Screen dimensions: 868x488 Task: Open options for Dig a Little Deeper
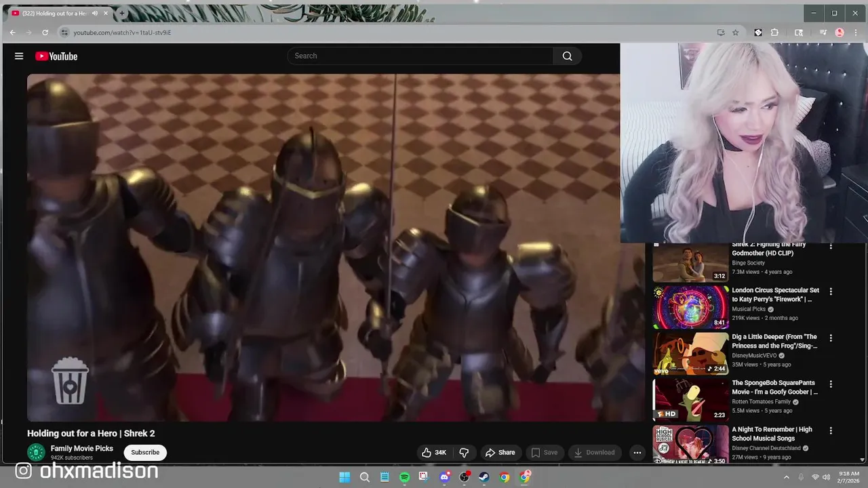pyautogui.click(x=831, y=338)
